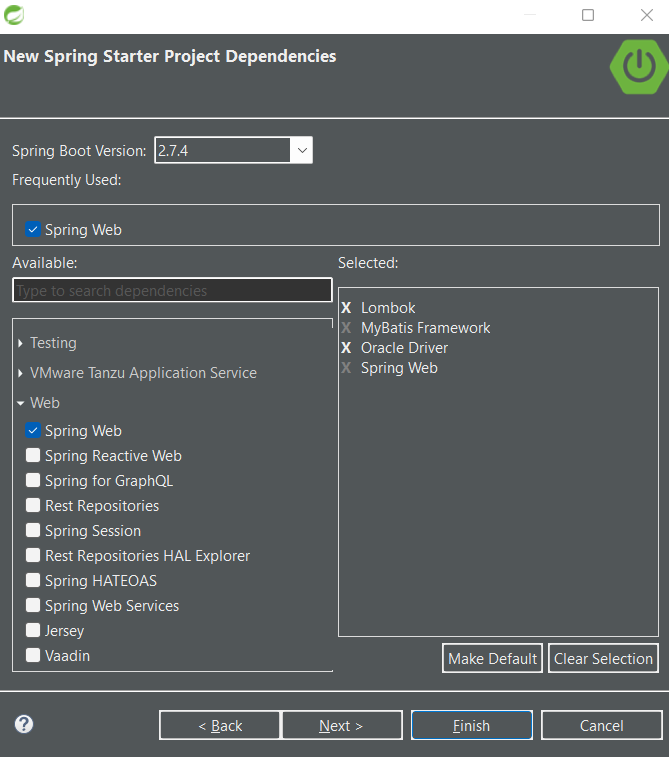Proceed with the Next button
Screen dimensions: 669x757
(342, 725)
